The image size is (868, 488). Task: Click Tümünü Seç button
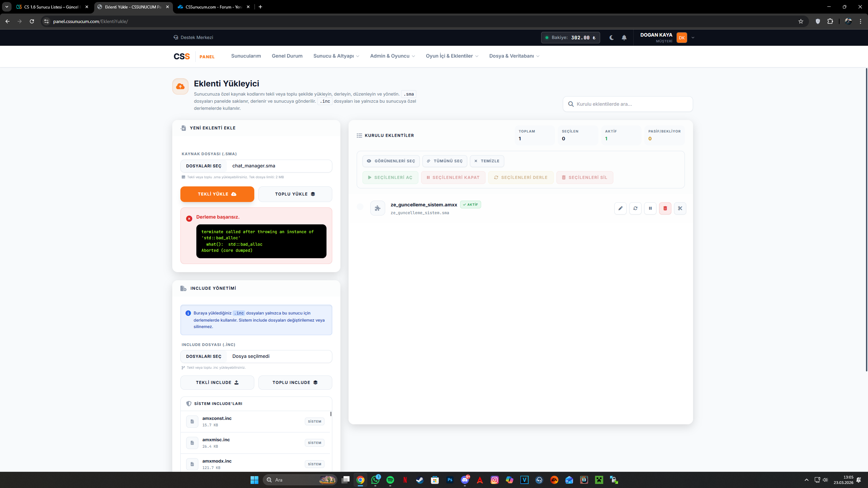point(445,161)
